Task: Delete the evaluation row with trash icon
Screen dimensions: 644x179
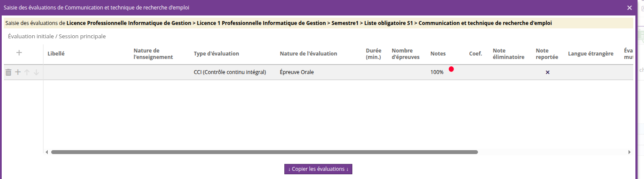Action: [8, 72]
